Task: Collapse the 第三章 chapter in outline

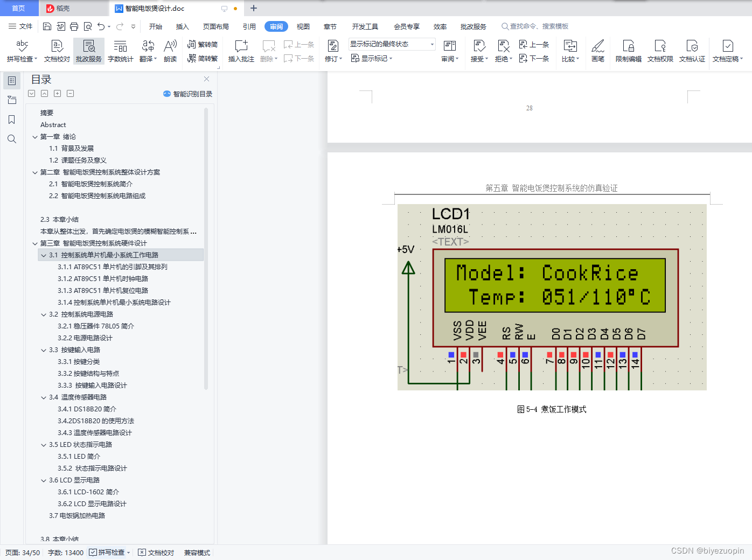Action: click(x=35, y=243)
